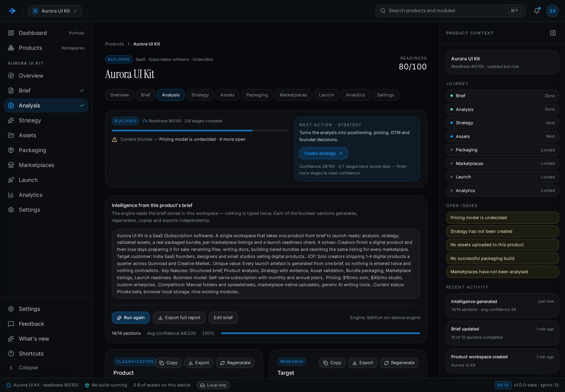Open Products workspaces in sidebar
The width and height of the screenshot is (565, 392).
click(46, 48)
